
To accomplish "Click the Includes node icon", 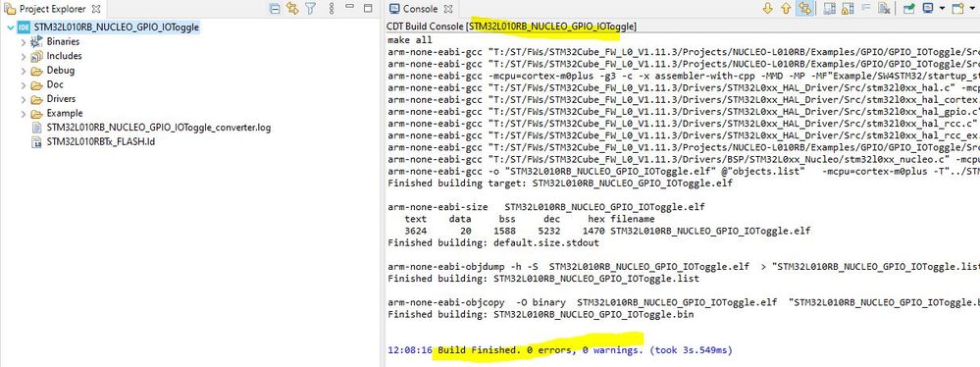I will point(37,56).
